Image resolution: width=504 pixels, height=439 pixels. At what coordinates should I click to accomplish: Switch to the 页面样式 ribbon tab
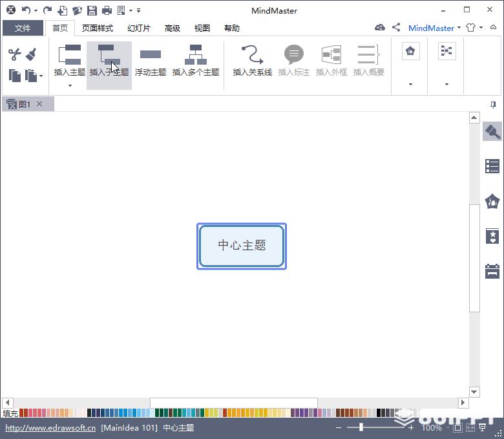point(98,28)
